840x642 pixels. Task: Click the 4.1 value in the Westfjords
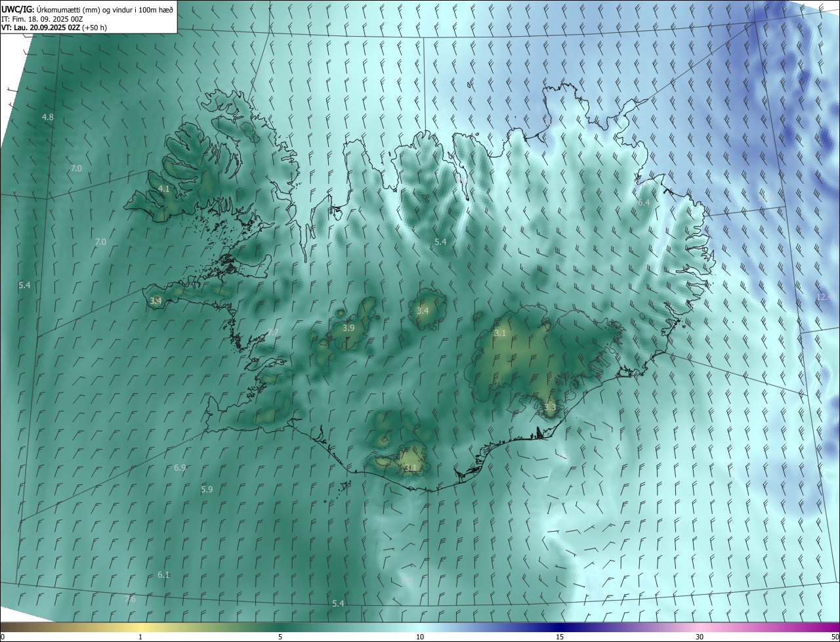coord(164,189)
